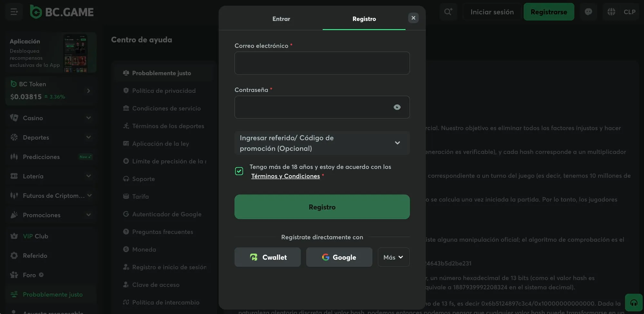This screenshot has width=644, height=314.
Task: Expand the Lotería submenu chevron
Action: (x=89, y=176)
